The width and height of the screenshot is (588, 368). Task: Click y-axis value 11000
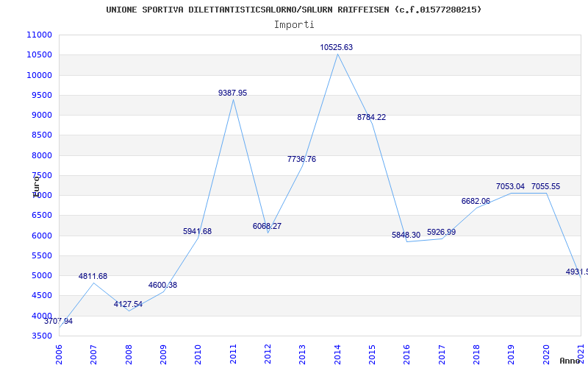[x=39, y=35]
